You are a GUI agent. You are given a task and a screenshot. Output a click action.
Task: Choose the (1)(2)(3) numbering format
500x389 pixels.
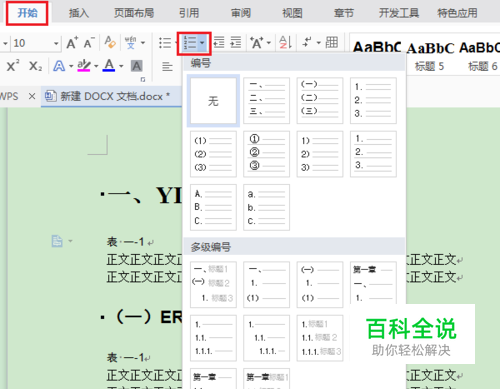[213, 154]
